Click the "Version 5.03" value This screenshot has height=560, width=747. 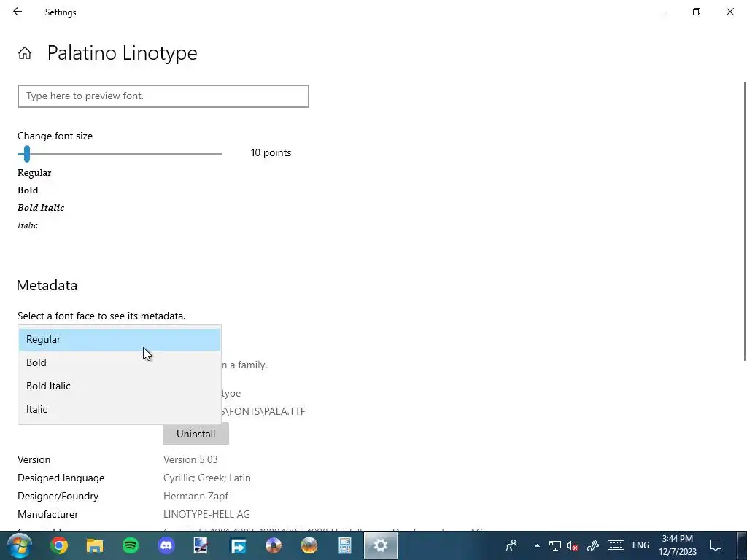pyautogui.click(x=190, y=459)
